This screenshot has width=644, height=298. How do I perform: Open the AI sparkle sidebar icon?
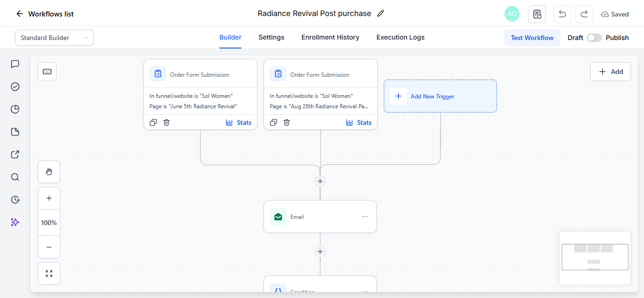15,222
